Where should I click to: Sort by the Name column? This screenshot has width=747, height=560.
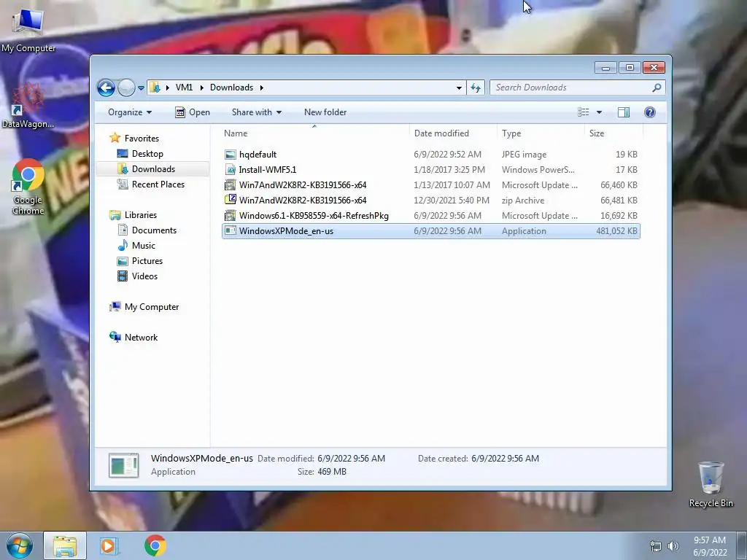314,133
